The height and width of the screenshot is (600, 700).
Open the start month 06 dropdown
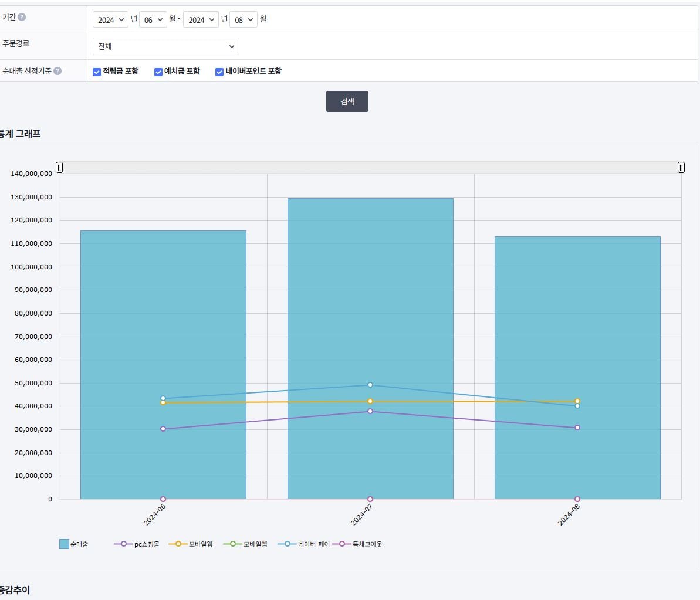pyautogui.click(x=153, y=19)
